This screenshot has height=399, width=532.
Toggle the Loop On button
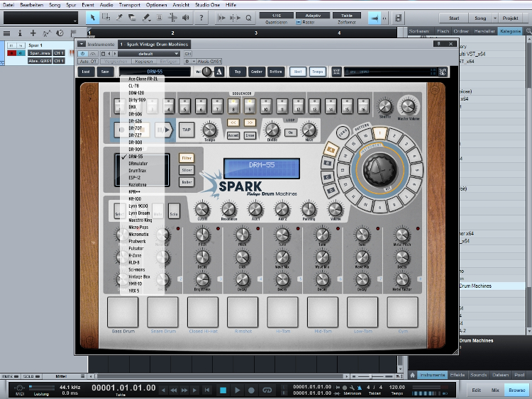(291, 133)
